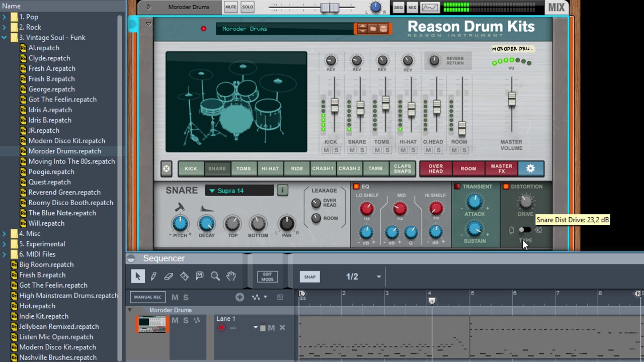This screenshot has width=644, height=362.
Task: Select the TOMS drum tab
Action: click(244, 169)
